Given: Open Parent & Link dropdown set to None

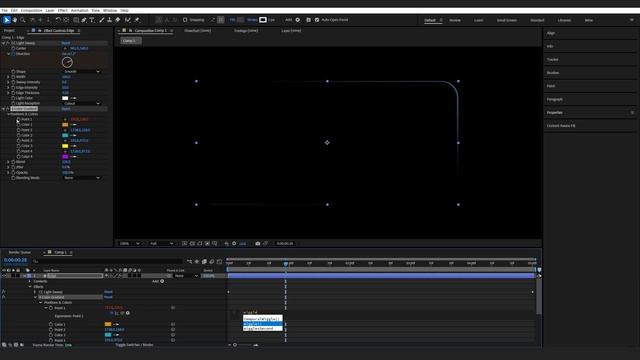Looking at the screenshot, I should pos(186,276).
